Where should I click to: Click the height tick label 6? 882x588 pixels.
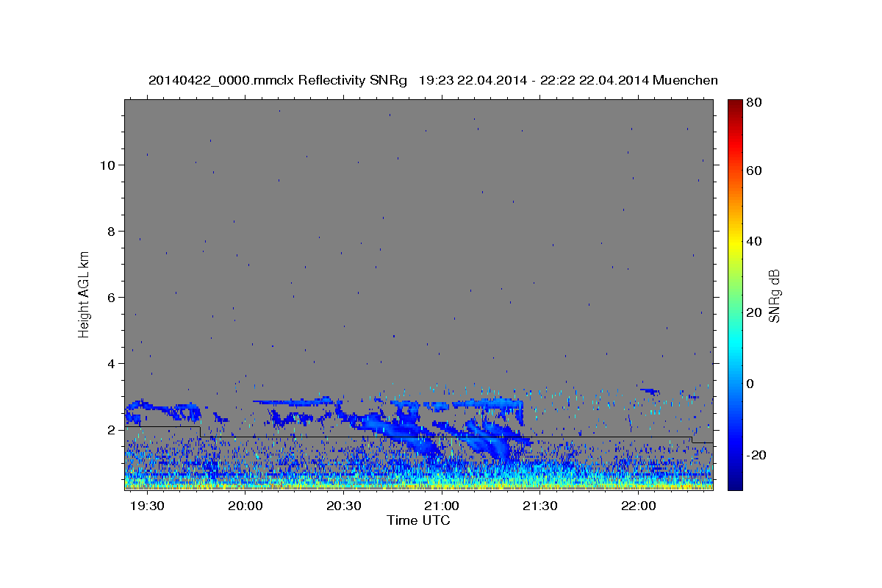tap(112, 298)
